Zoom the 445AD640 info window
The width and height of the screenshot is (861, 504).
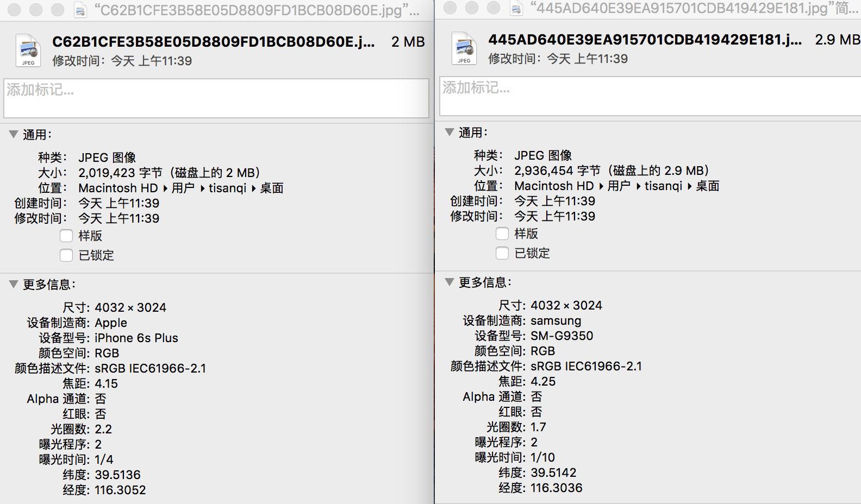(x=494, y=8)
